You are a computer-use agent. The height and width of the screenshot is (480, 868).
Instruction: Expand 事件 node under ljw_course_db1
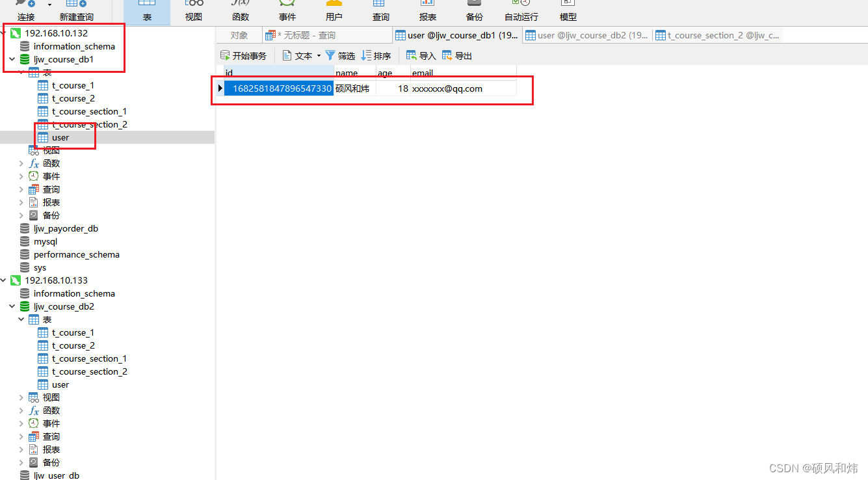(21, 176)
